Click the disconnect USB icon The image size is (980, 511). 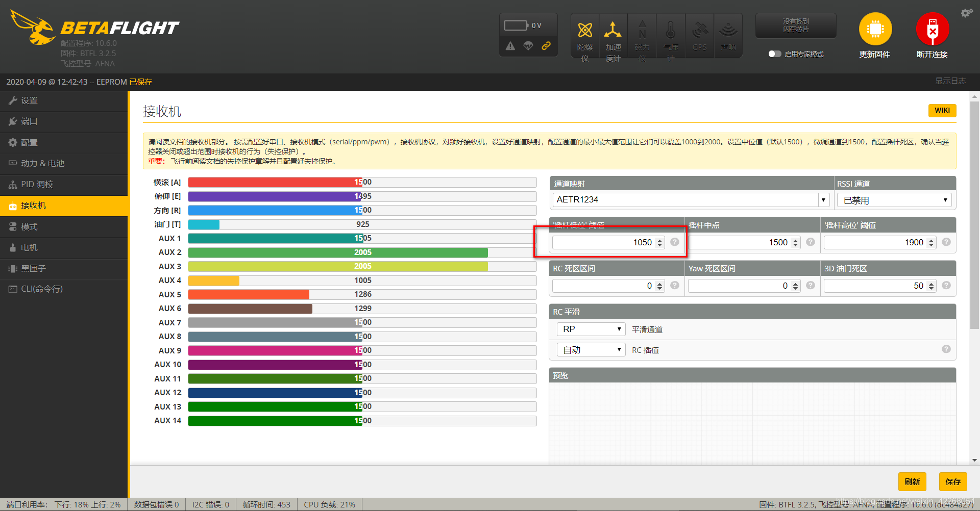pyautogui.click(x=933, y=29)
